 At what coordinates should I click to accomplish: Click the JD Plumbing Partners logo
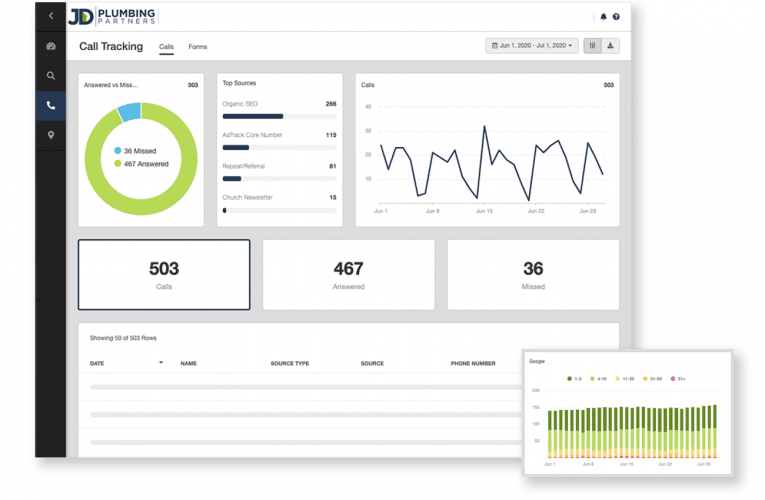(x=112, y=17)
